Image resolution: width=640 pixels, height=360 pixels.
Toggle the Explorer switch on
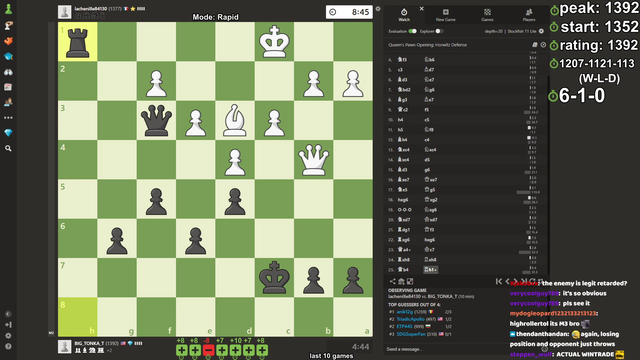[439, 31]
